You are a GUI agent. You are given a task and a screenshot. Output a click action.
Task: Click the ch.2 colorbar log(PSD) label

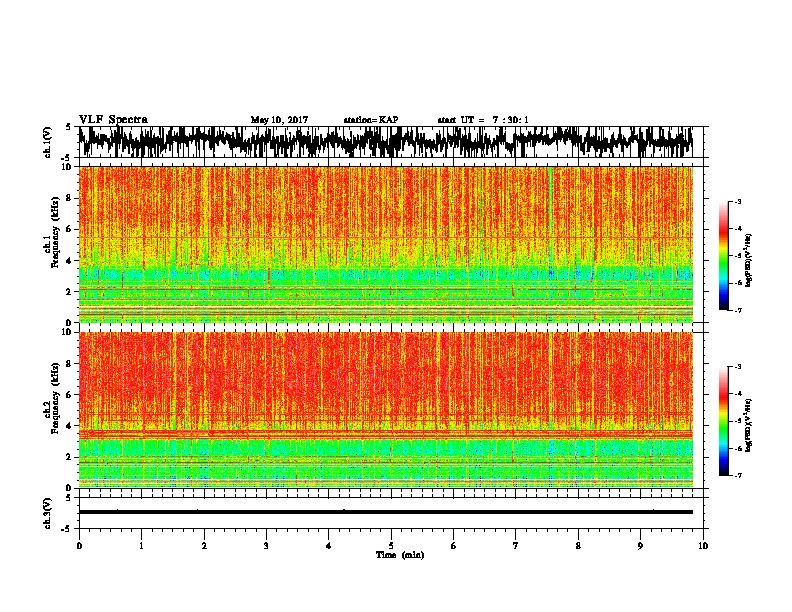pos(749,425)
